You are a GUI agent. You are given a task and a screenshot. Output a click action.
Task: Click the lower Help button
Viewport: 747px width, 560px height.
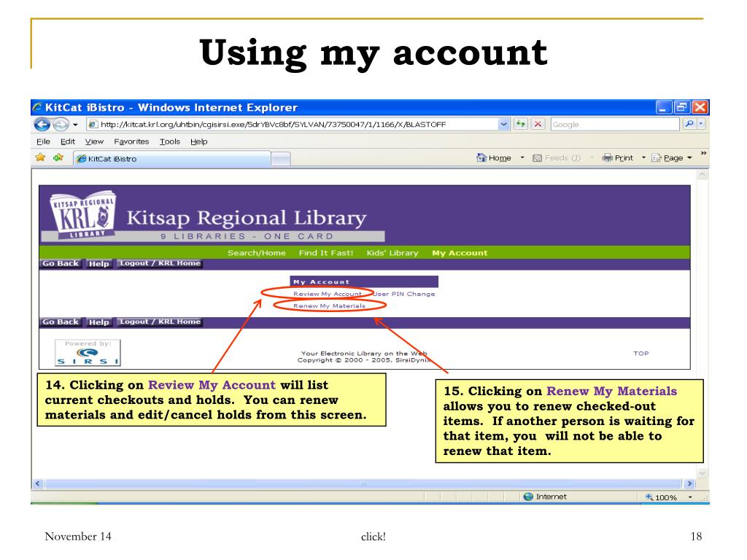tap(99, 322)
